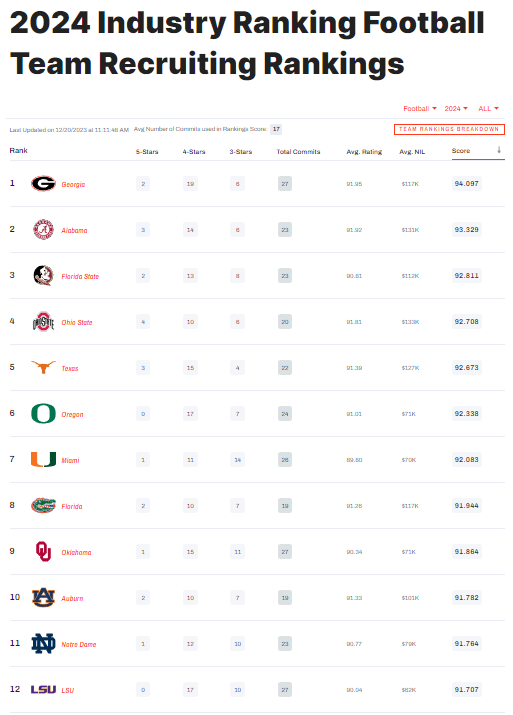The width and height of the screenshot is (513, 715).
Task: Sort by Total Commits column header
Action: [298, 151]
